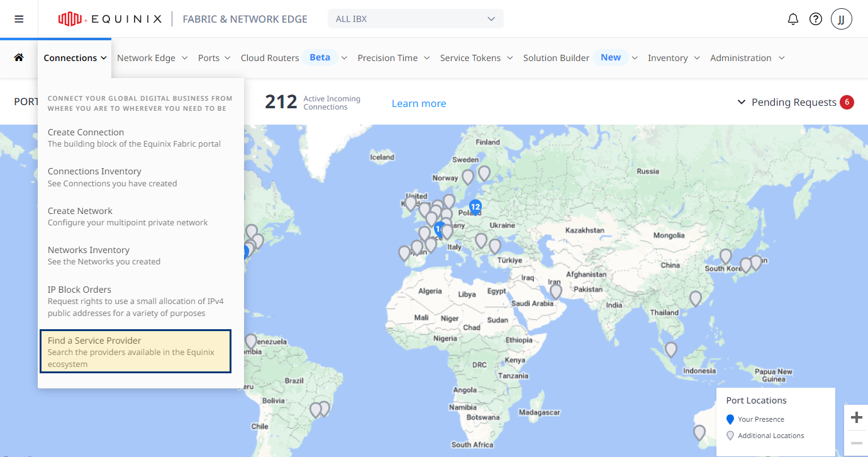
Task: Select Find a Service Provider
Action: click(x=136, y=351)
